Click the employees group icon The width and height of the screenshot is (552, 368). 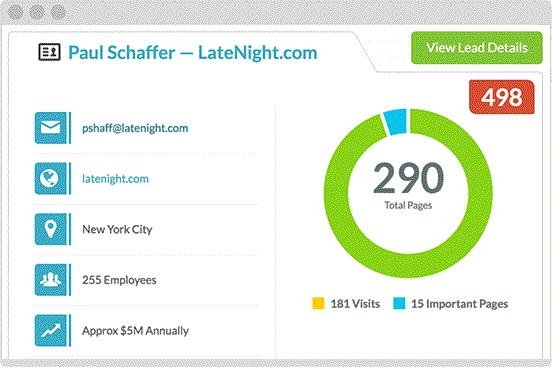51,280
